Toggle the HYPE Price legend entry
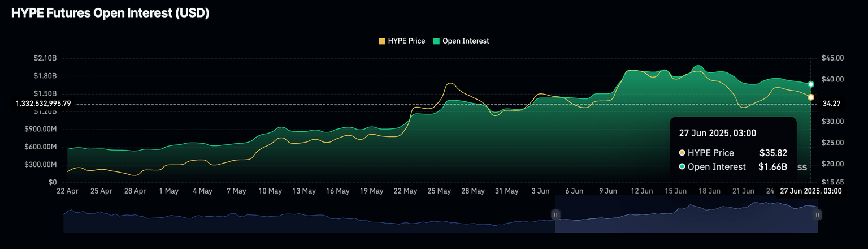The height and width of the screenshot is (249, 868). 406,41
